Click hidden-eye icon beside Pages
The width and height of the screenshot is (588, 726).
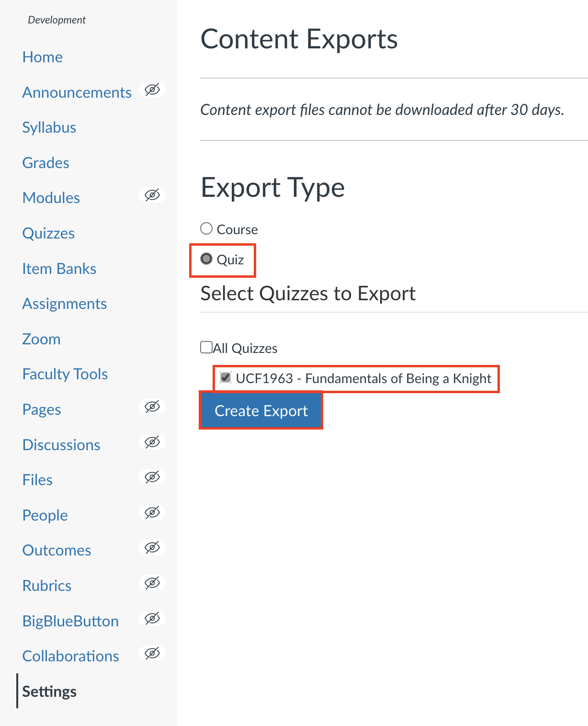(152, 407)
